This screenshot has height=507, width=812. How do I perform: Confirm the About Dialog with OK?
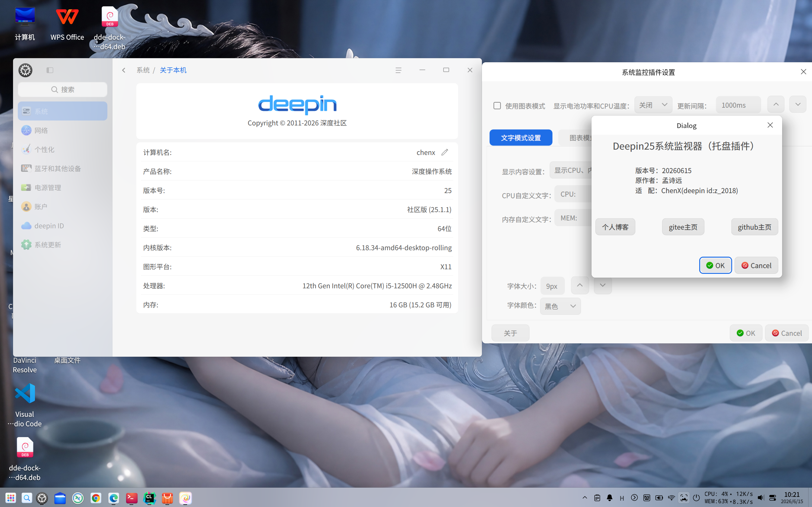point(715,265)
